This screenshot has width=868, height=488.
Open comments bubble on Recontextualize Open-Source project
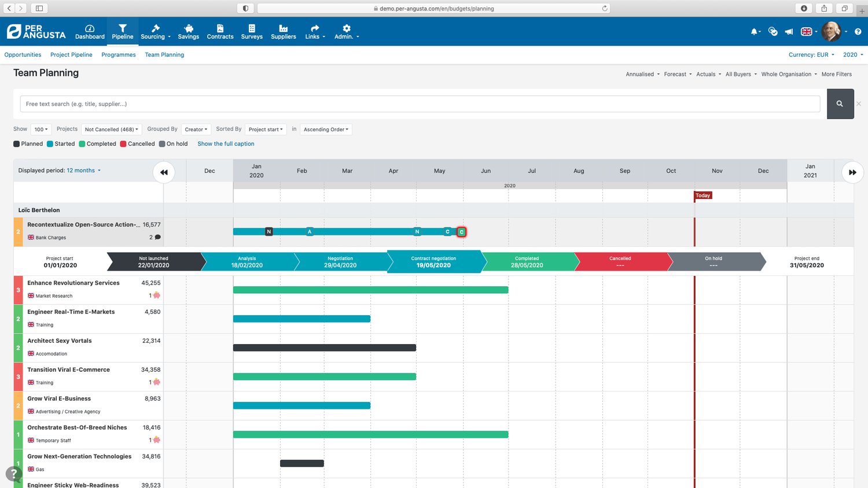[157, 237]
